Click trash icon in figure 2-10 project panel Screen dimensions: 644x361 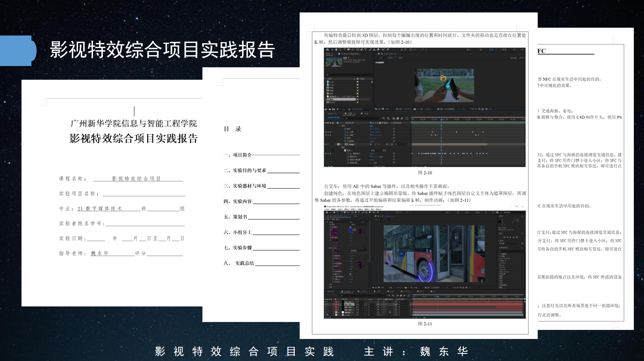(349, 109)
